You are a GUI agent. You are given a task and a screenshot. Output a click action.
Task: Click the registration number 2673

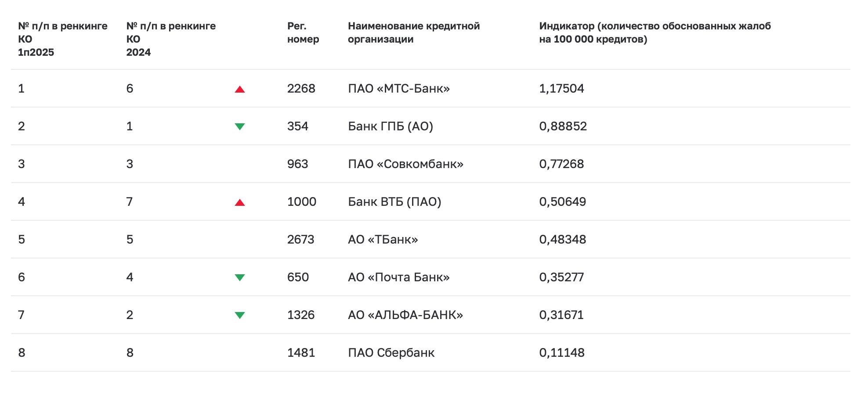[x=301, y=240]
